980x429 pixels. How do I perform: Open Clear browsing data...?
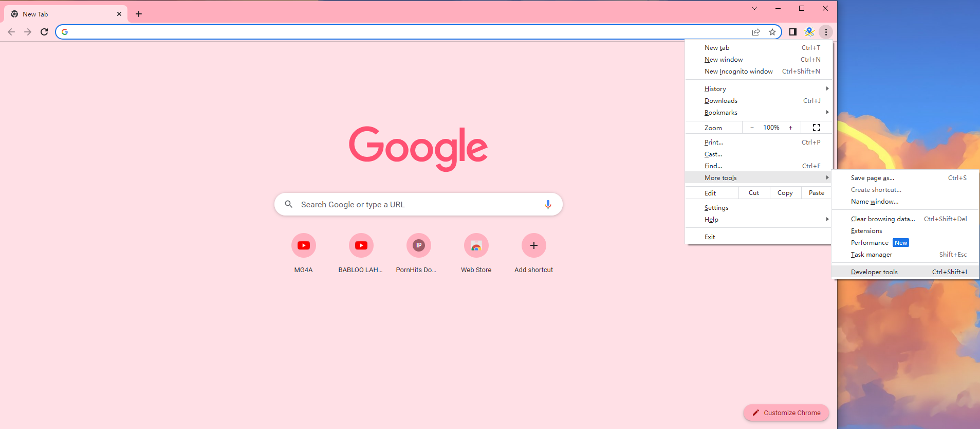pyautogui.click(x=905, y=219)
